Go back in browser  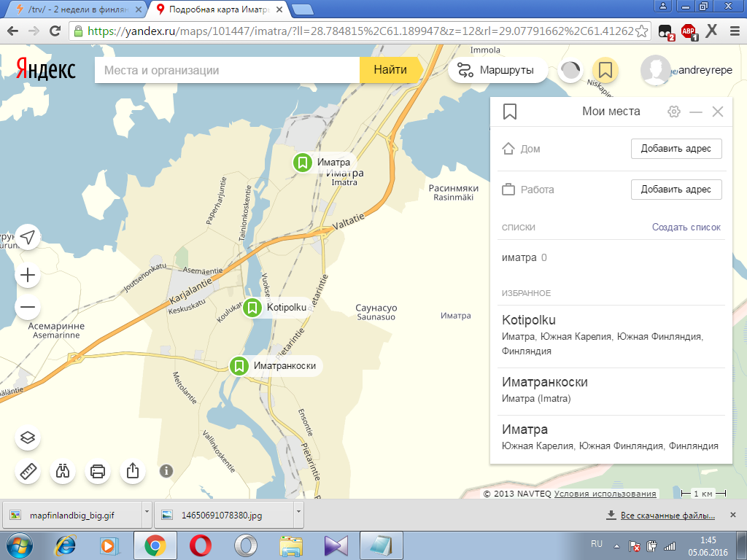pyautogui.click(x=13, y=31)
